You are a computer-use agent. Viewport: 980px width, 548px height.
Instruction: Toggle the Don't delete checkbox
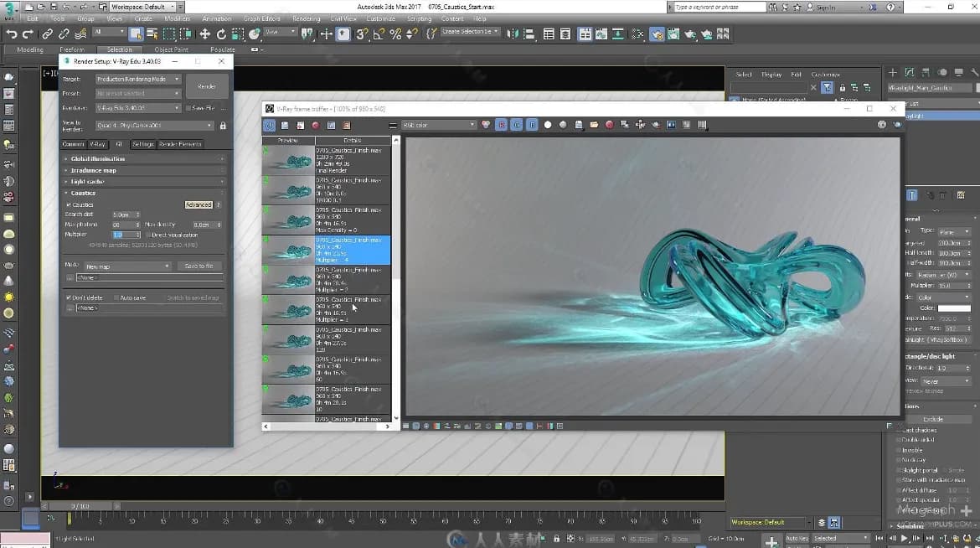point(69,297)
